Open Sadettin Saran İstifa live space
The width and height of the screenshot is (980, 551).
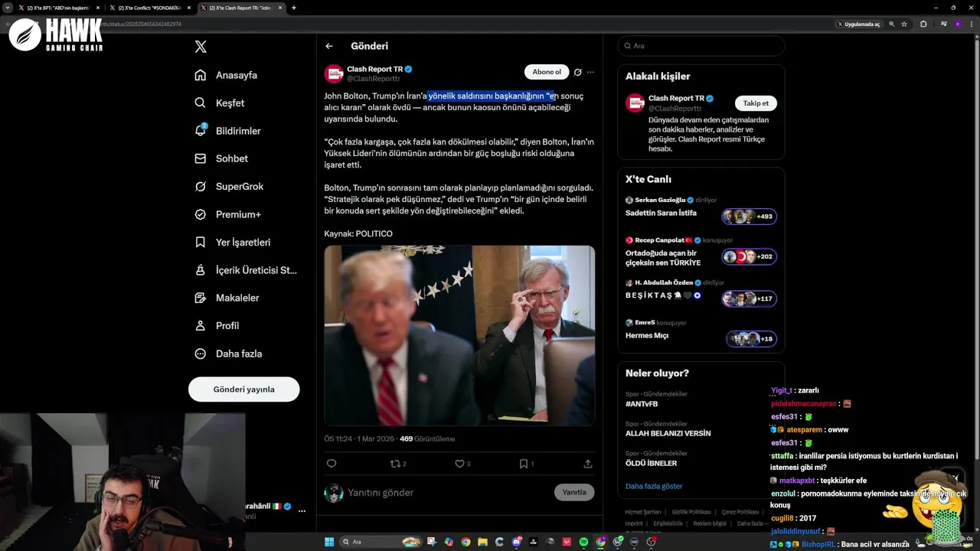[x=661, y=213]
